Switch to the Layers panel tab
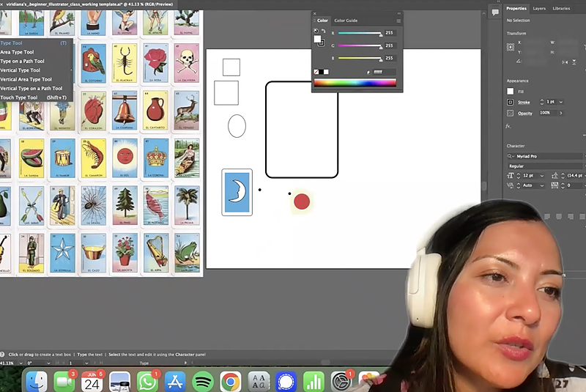Screen dimensions: 586x392 [x=539, y=8]
